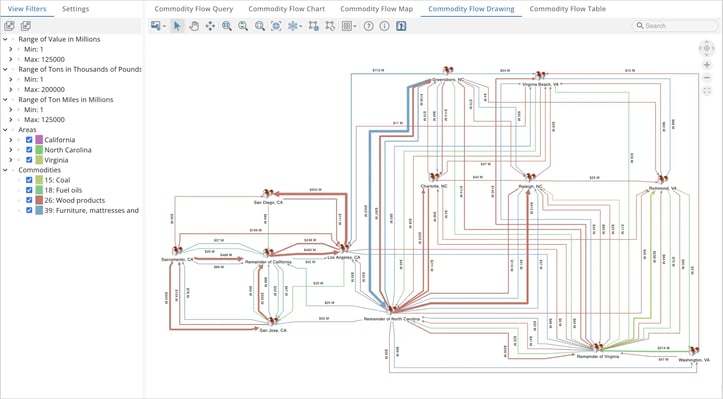Uncheck the Virginia area checkbox
The height and width of the screenshot is (399, 723).
click(29, 160)
